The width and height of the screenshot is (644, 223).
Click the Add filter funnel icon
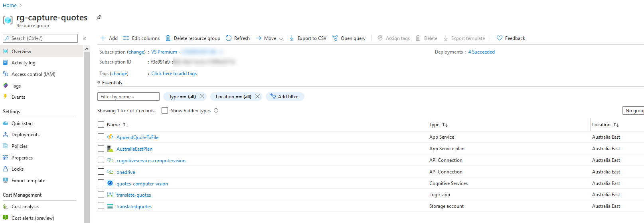[x=273, y=96]
